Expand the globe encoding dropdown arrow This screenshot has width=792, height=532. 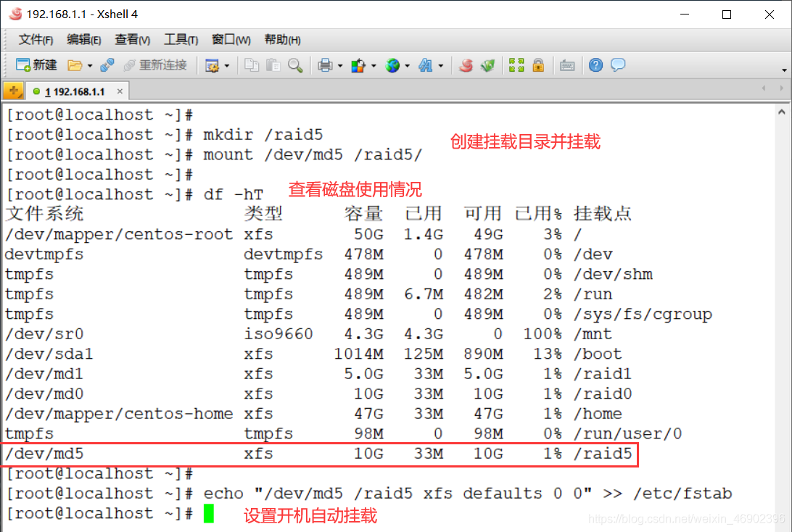(407, 66)
